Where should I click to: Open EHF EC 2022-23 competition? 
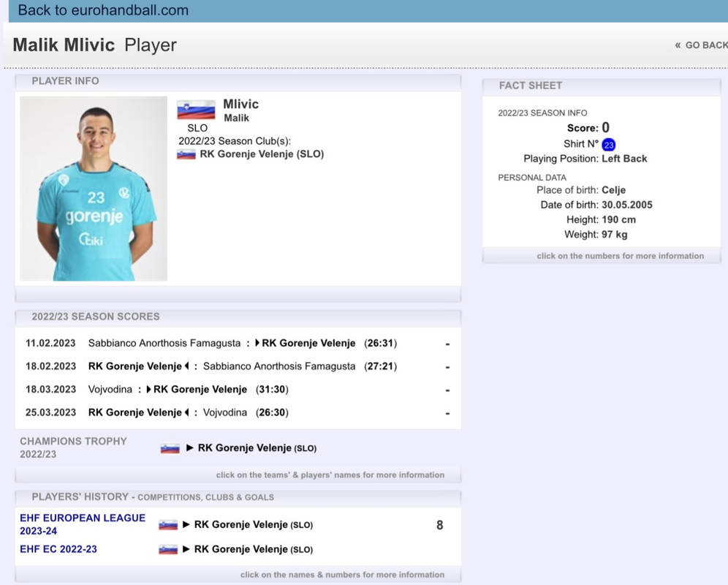tap(58, 549)
